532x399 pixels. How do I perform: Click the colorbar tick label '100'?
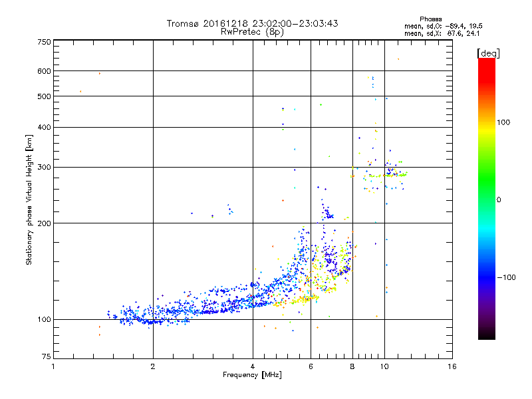click(503, 122)
